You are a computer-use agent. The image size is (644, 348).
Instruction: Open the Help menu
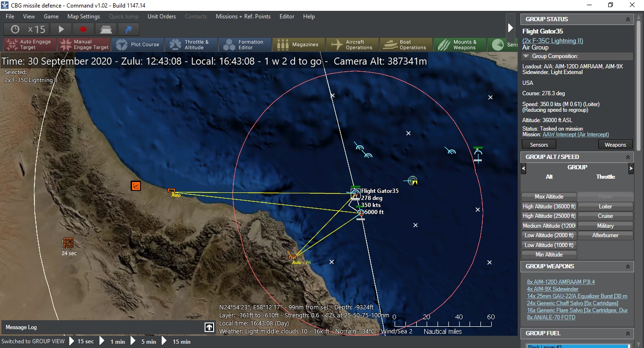pos(309,17)
